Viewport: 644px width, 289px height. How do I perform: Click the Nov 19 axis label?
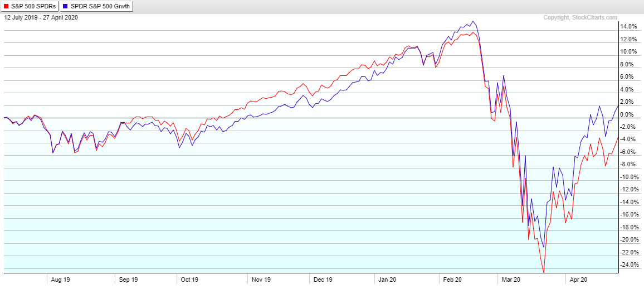pyautogui.click(x=261, y=280)
